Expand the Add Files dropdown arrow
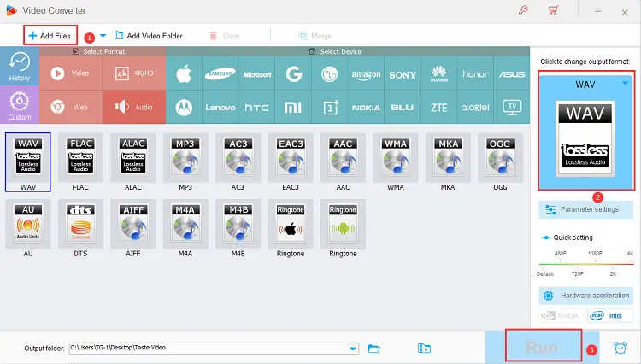 (103, 36)
